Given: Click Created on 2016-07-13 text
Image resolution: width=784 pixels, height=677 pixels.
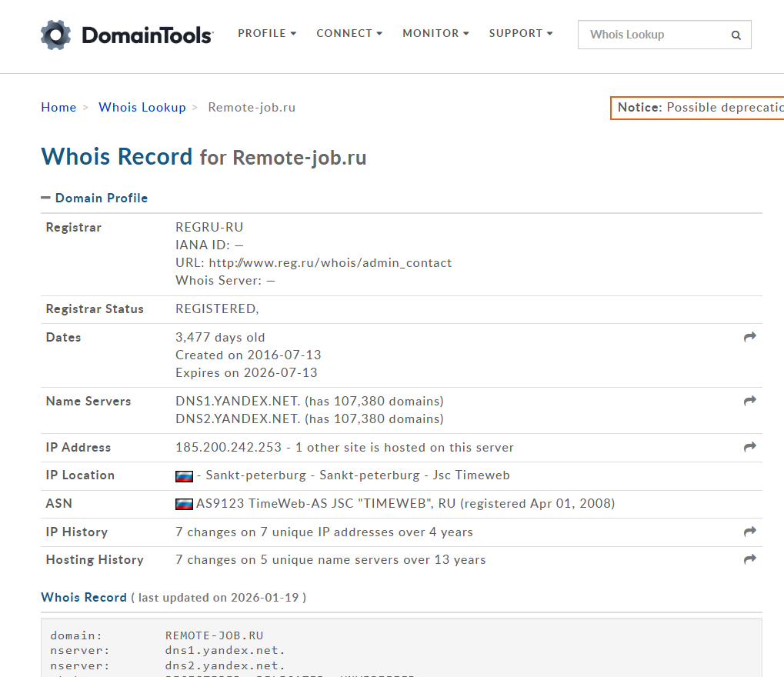Looking at the screenshot, I should click(248, 355).
